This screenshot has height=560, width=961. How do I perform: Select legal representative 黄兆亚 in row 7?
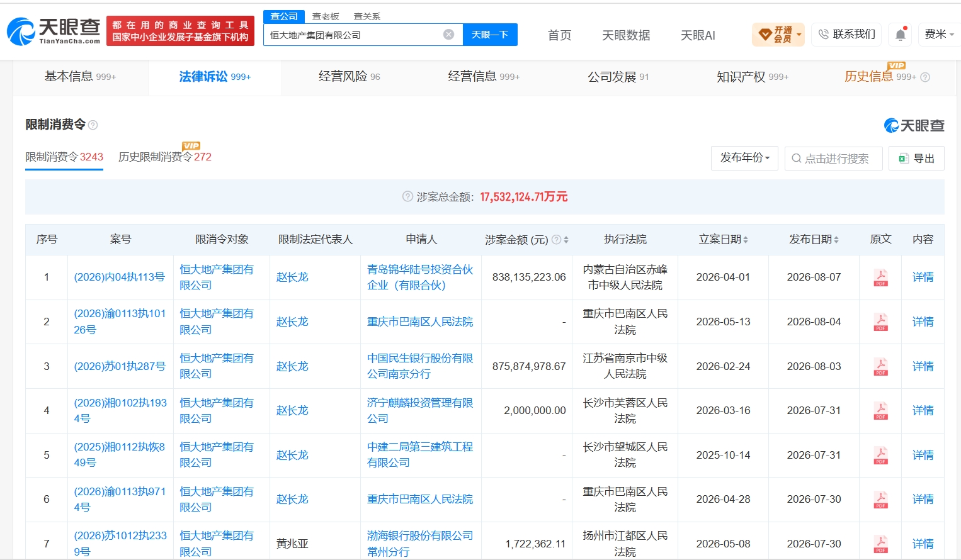click(x=292, y=544)
